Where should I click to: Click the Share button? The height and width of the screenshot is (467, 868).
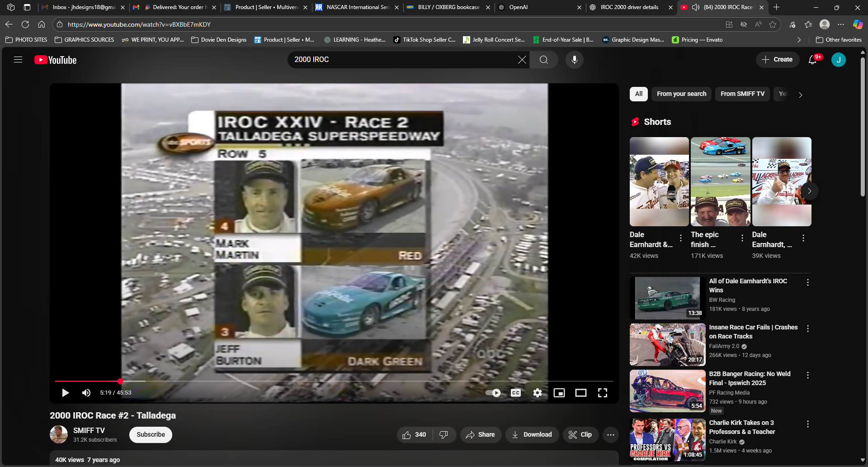(x=481, y=435)
